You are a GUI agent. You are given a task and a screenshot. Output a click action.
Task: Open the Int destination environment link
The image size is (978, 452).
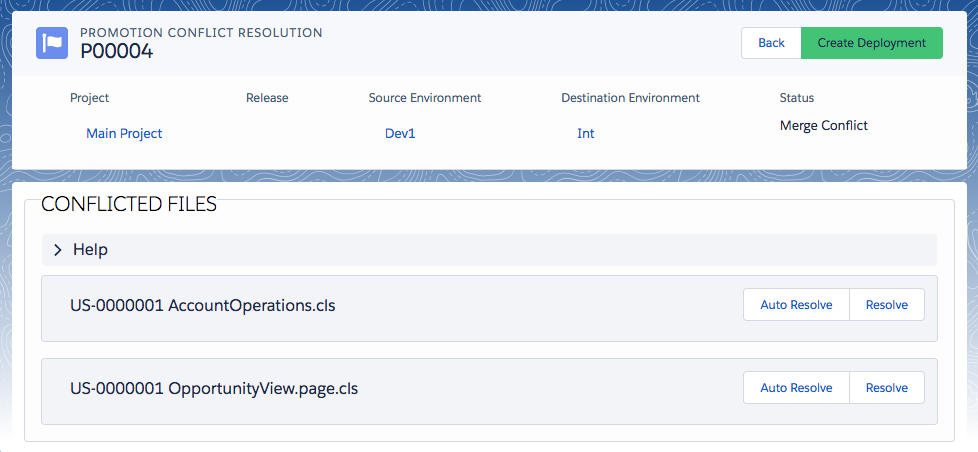coord(586,133)
